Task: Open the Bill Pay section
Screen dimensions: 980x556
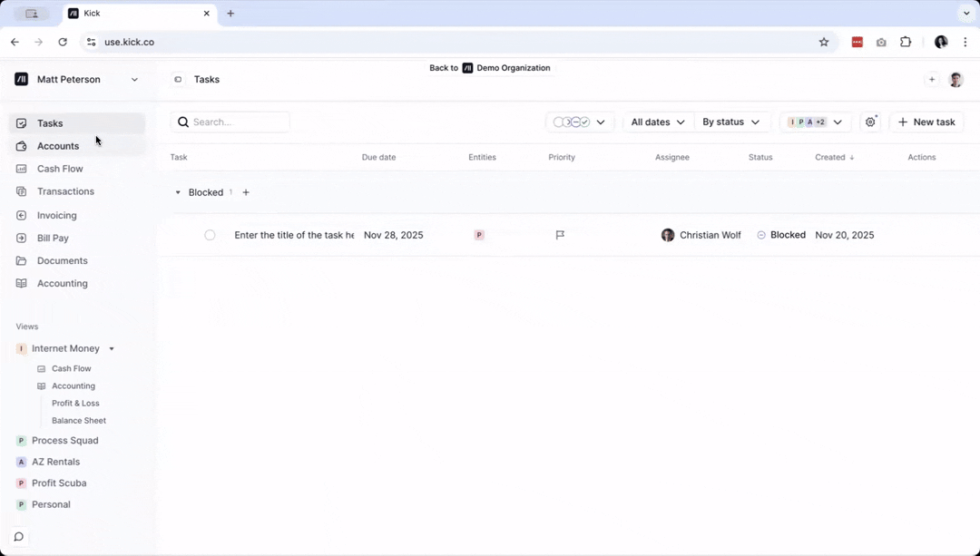Action: (x=53, y=238)
